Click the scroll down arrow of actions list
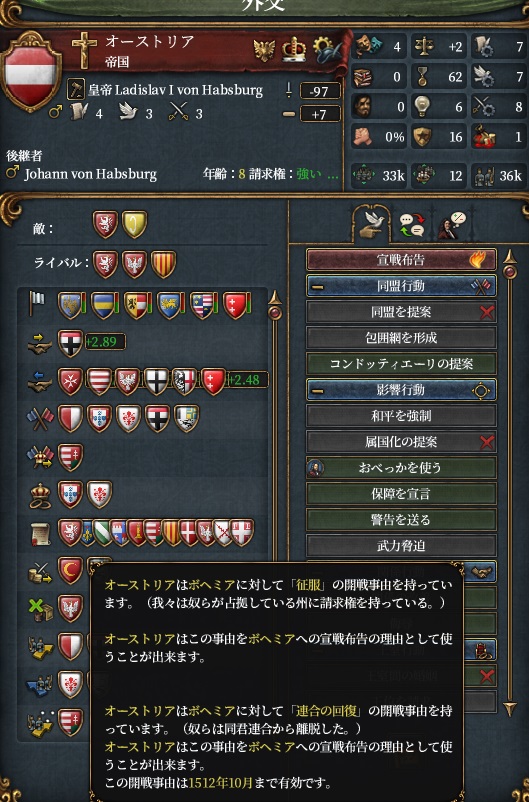 [x=510, y=708]
